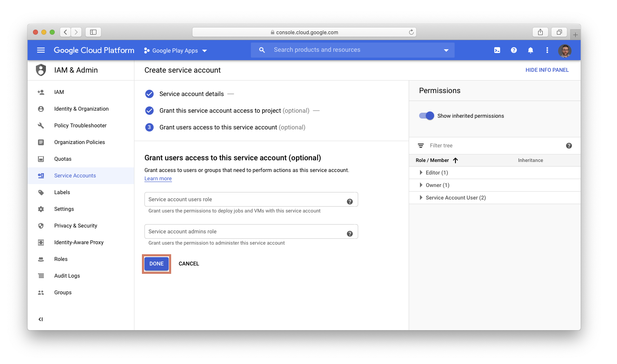The height and width of the screenshot is (364, 617).
Task: Collapse the left sidebar
Action: click(40, 319)
